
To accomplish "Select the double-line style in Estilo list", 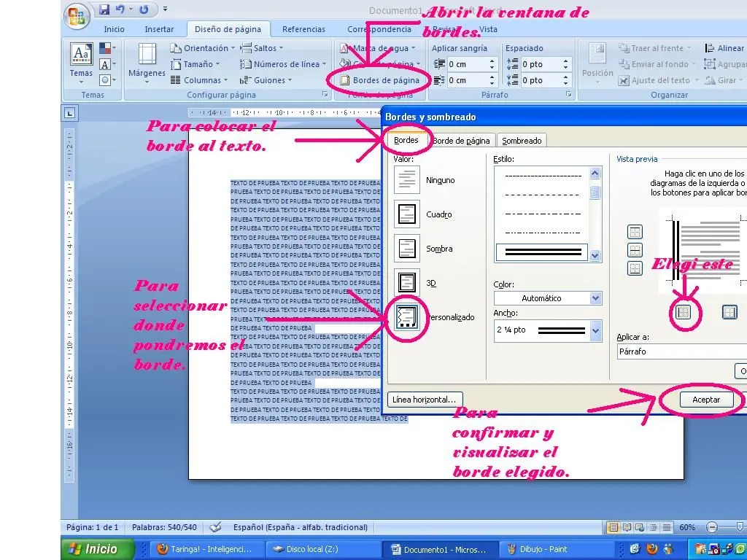I will (543, 252).
